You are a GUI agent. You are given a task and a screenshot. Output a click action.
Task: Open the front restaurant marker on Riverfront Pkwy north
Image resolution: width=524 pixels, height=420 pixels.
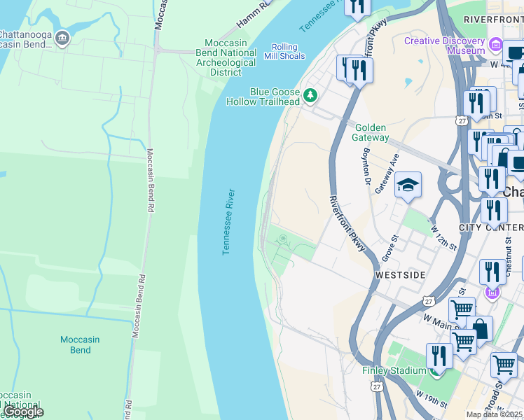(359, 72)
